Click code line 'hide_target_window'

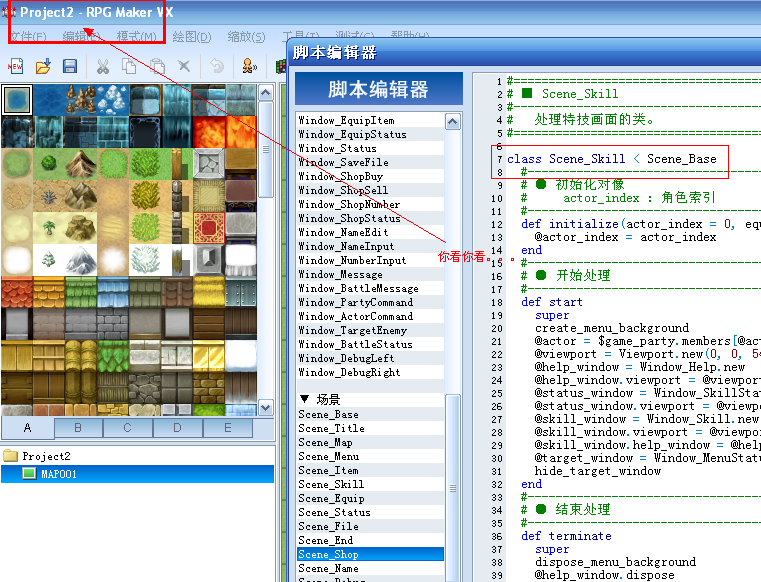[x=597, y=471]
